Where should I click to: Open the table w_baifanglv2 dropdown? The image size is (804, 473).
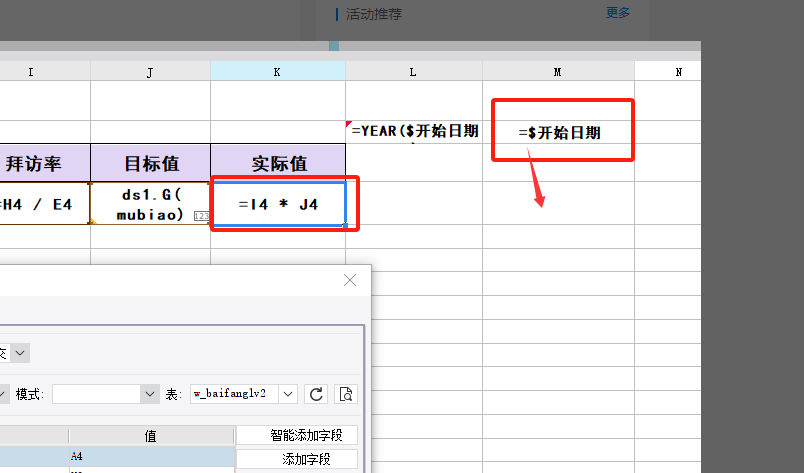tap(288, 394)
